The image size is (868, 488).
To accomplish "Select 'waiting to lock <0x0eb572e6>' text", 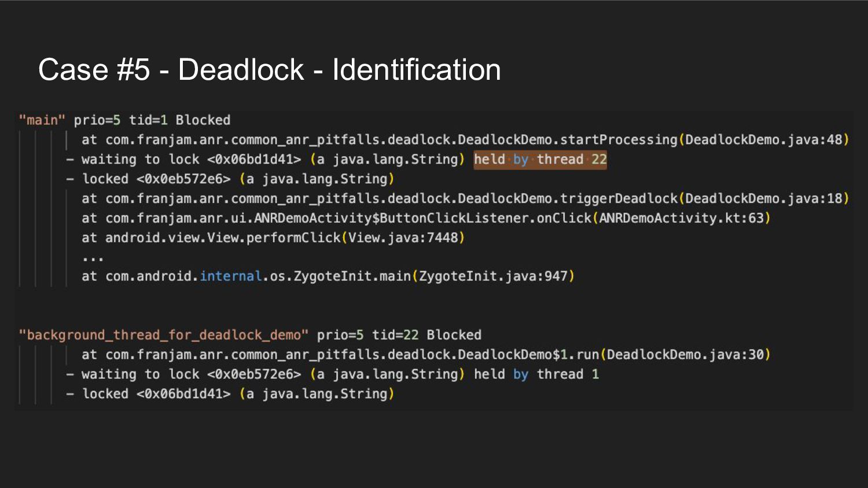I will 191,375.
